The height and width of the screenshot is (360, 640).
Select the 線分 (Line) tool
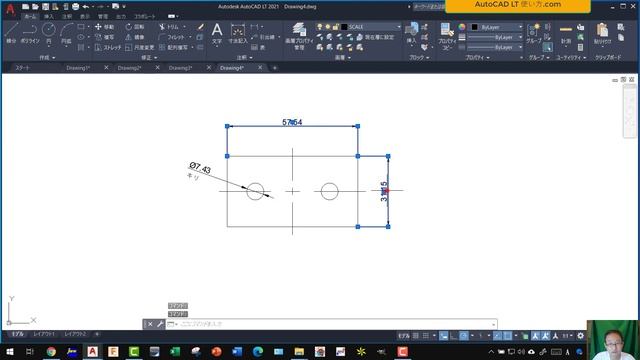pyautogui.click(x=11, y=33)
